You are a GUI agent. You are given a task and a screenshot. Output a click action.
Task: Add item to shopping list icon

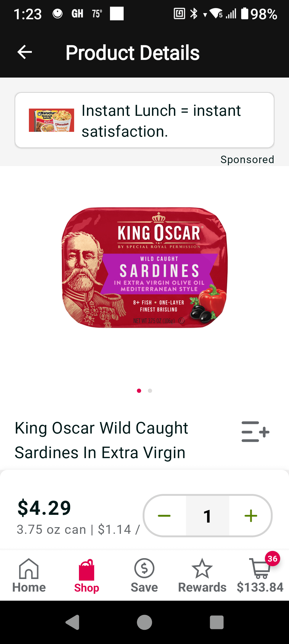pyautogui.click(x=255, y=432)
